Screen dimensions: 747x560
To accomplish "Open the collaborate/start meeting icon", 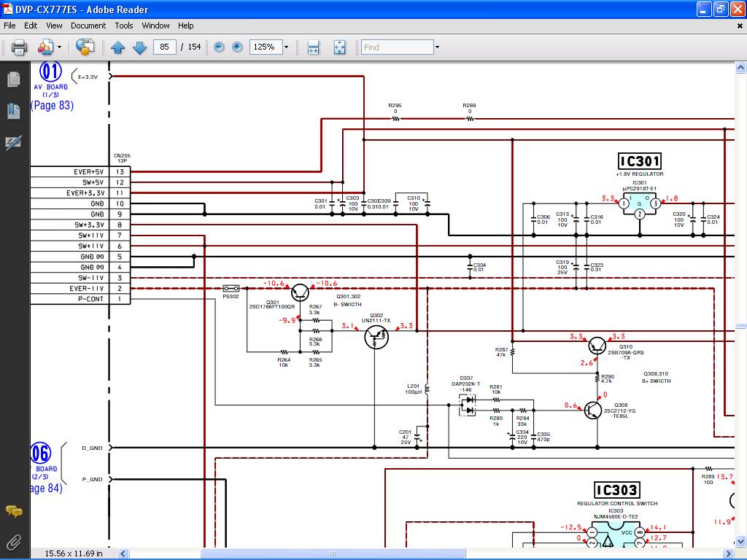I will pyautogui.click(x=45, y=47).
